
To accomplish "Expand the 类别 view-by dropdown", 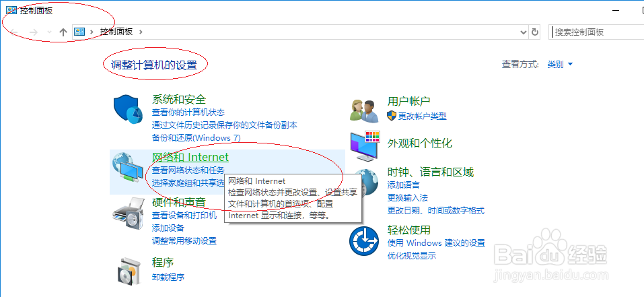I will [560, 65].
